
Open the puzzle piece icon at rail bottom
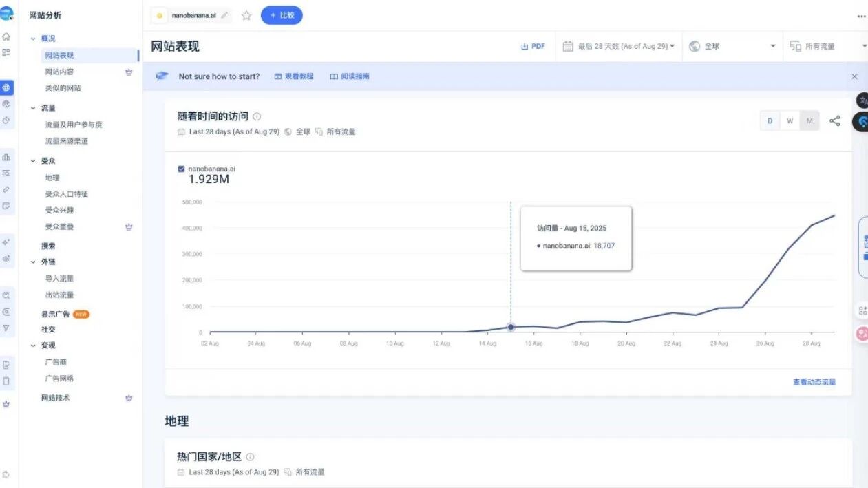point(6,474)
